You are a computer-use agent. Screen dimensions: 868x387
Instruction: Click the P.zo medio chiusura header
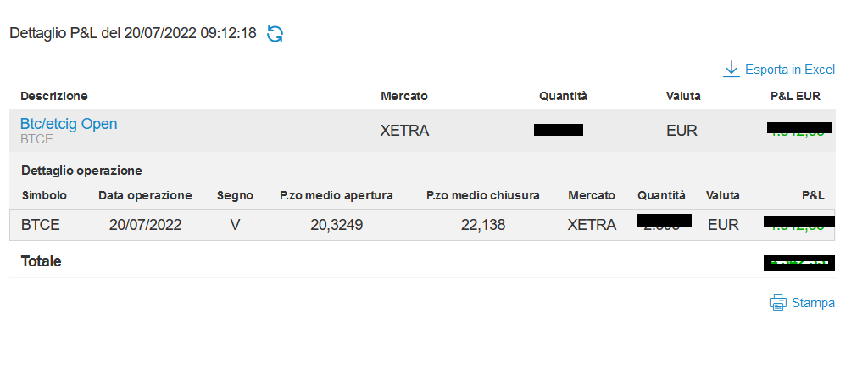coord(482,195)
